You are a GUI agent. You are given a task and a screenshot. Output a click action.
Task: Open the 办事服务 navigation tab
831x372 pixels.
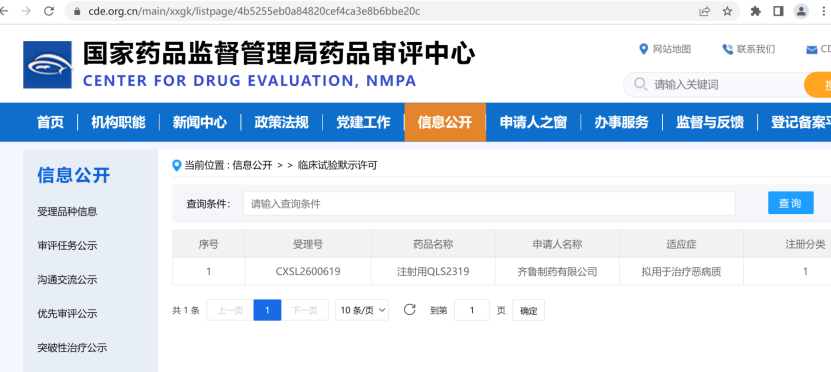[x=621, y=122]
